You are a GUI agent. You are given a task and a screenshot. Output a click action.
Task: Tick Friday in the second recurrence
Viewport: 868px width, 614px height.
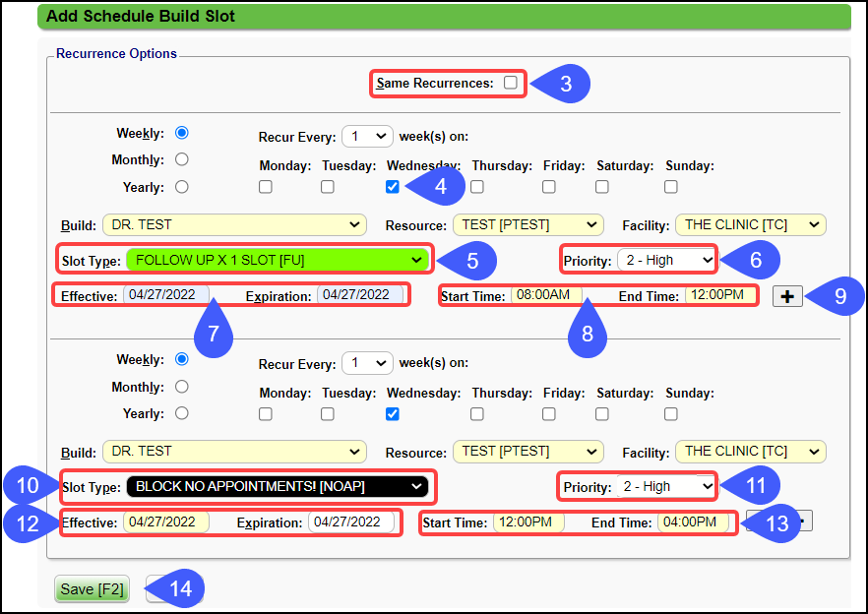[x=548, y=414]
